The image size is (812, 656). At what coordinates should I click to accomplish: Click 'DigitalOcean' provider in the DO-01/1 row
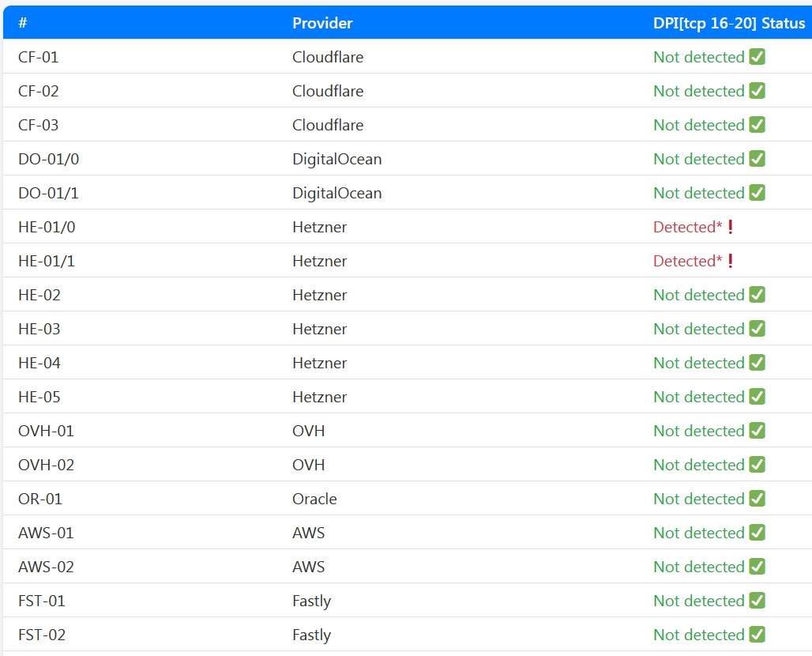pyautogui.click(x=337, y=194)
